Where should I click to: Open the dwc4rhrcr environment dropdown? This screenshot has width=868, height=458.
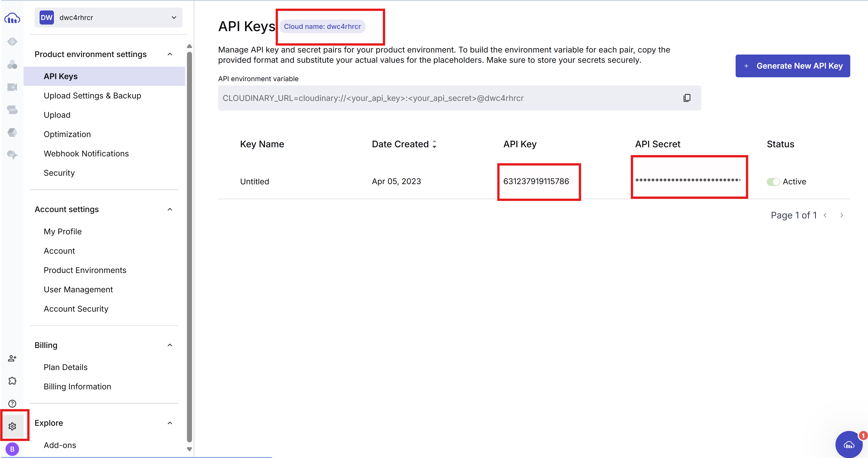click(108, 18)
